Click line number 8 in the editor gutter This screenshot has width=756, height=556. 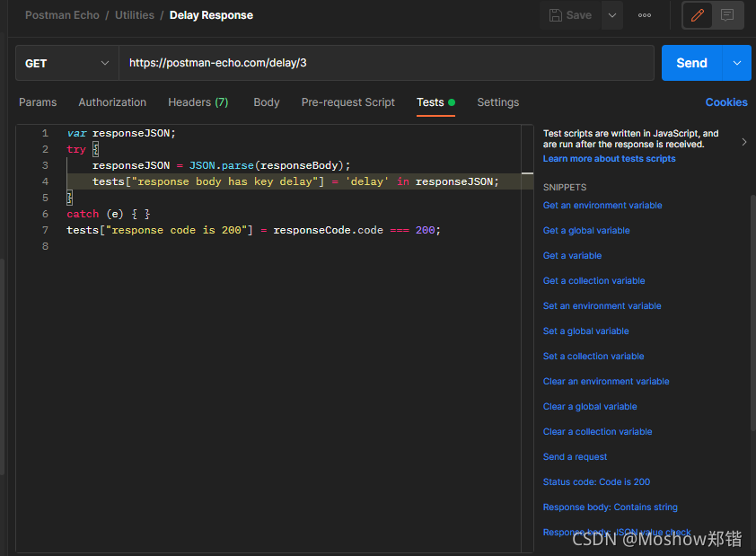coord(45,246)
